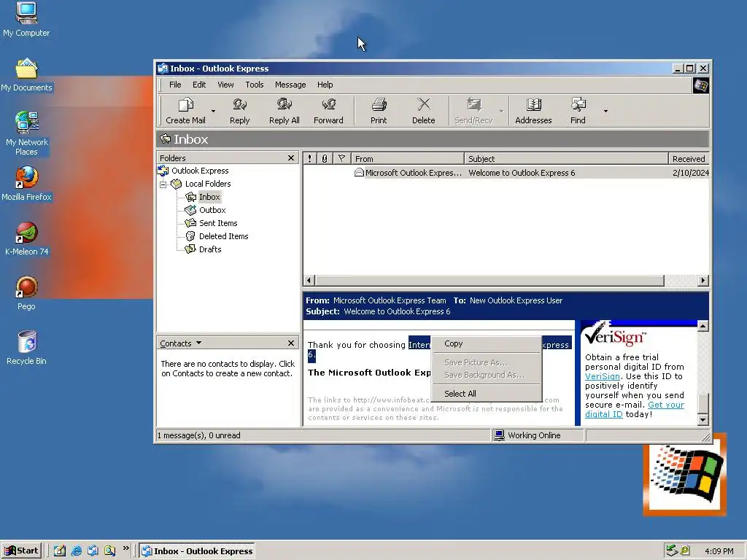Click the opened envelope icon of the message

(359, 172)
